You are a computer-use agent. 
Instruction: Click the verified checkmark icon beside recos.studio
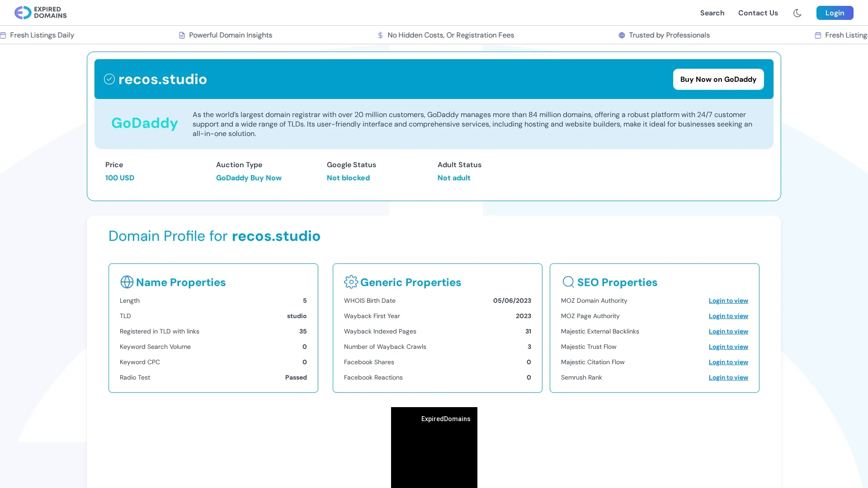109,79
